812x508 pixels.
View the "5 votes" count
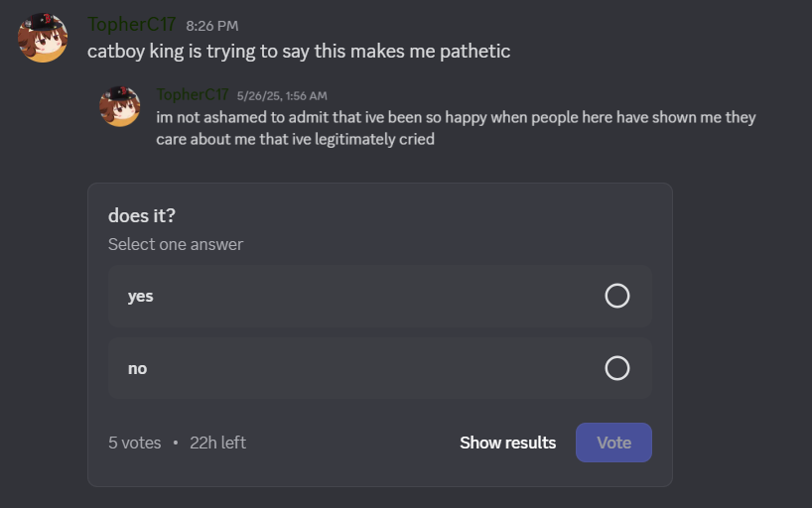click(134, 443)
